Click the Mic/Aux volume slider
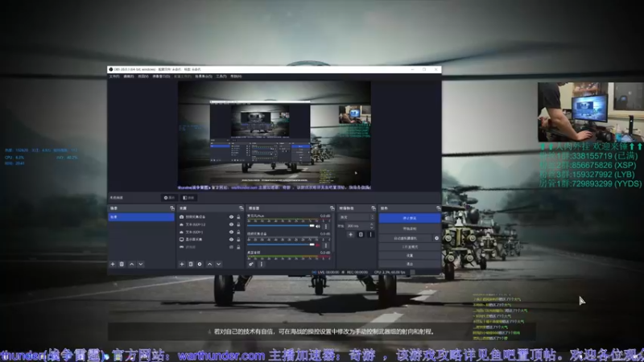The height and width of the screenshot is (362, 644). pos(280,226)
